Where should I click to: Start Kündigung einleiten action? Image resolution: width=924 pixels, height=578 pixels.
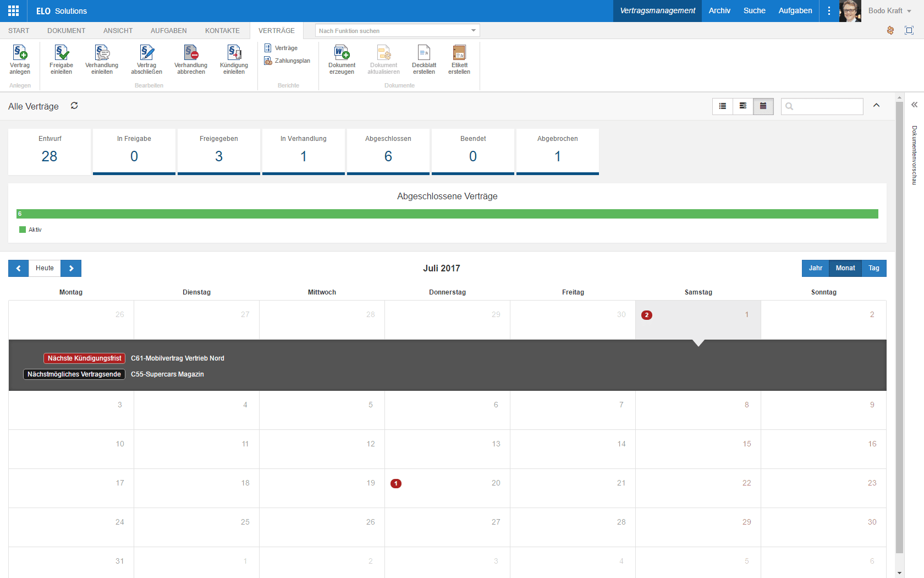(x=234, y=59)
